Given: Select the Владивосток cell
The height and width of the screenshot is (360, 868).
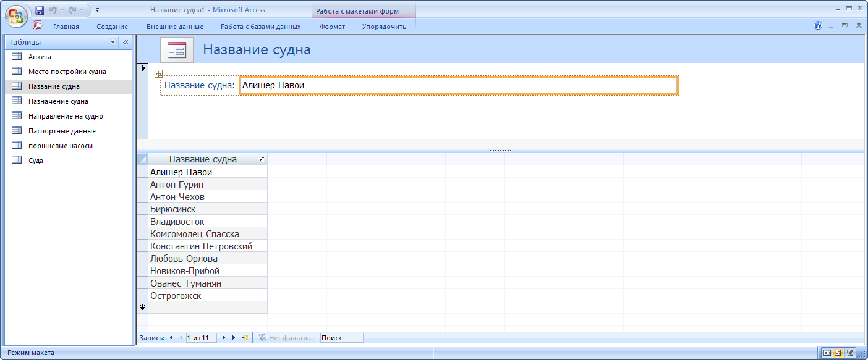Looking at the screenshot, I should (208, 222).
